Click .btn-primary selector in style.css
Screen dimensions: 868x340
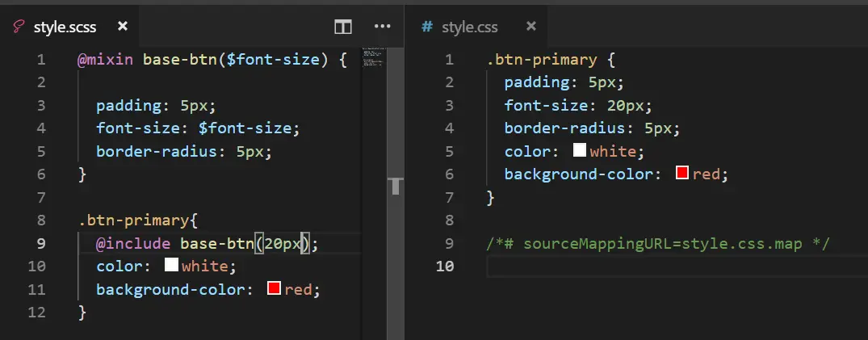click(x=542, y=59)
